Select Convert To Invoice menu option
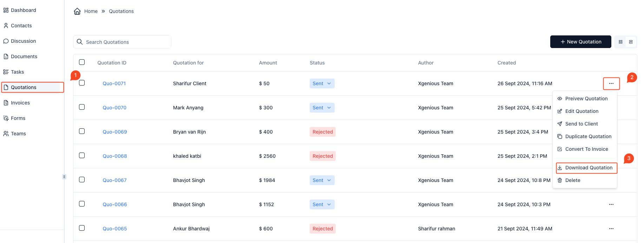 (586, 149)
